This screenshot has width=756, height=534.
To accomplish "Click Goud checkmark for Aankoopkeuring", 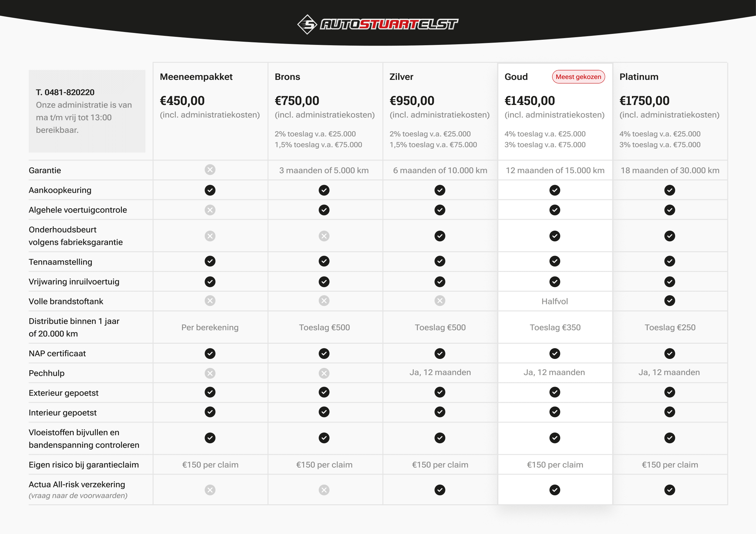I will (555, 190).
